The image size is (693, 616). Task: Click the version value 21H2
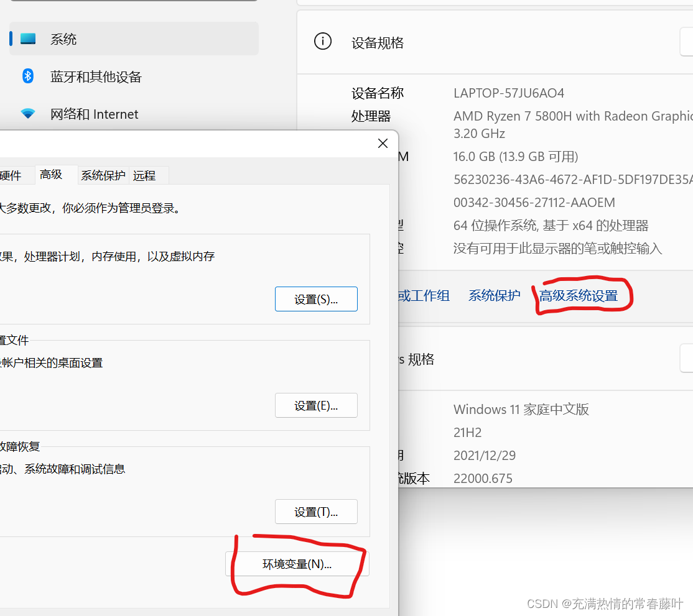[468, 432]
